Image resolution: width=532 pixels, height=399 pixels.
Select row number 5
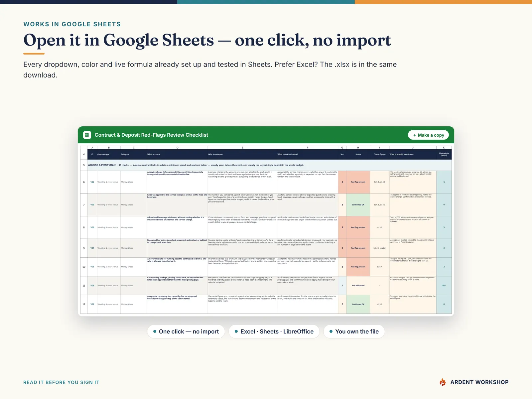(84, 165)
